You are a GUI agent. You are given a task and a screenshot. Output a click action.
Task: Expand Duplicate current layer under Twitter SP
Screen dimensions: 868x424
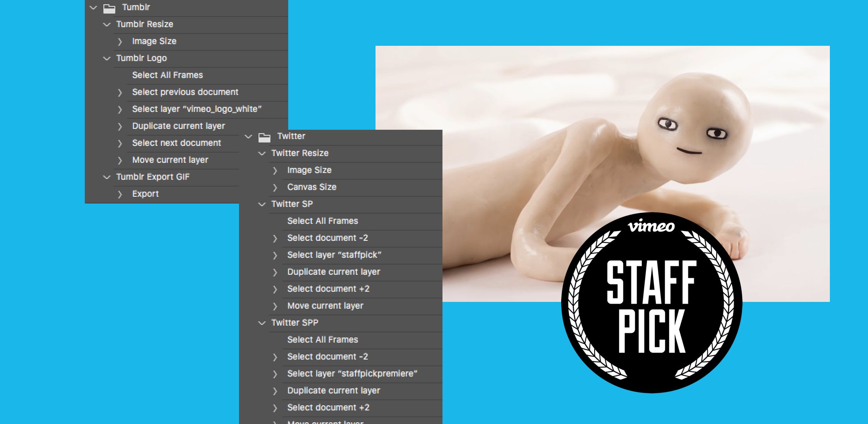pos(275,272)
